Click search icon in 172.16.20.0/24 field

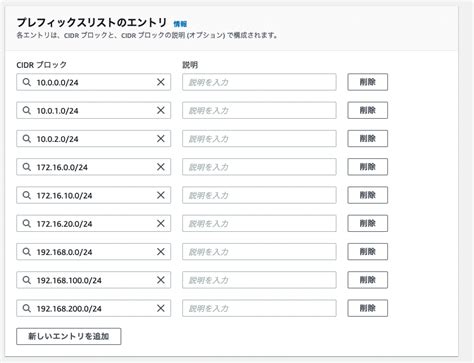pyautogui.click(x=27, y=223)
